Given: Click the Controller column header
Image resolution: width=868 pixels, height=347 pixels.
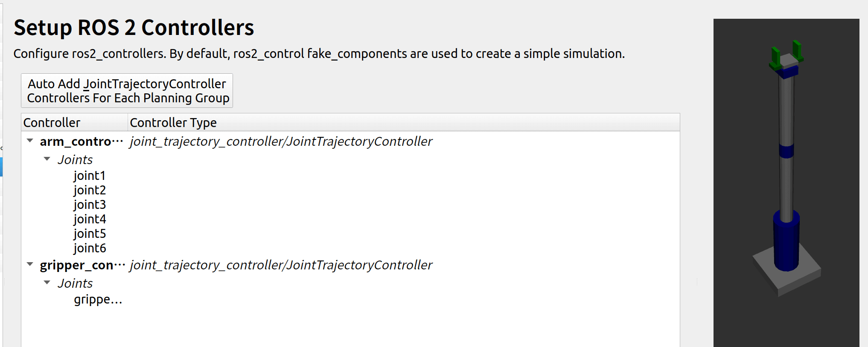Looking at the screenshot, I should point(52,123).
